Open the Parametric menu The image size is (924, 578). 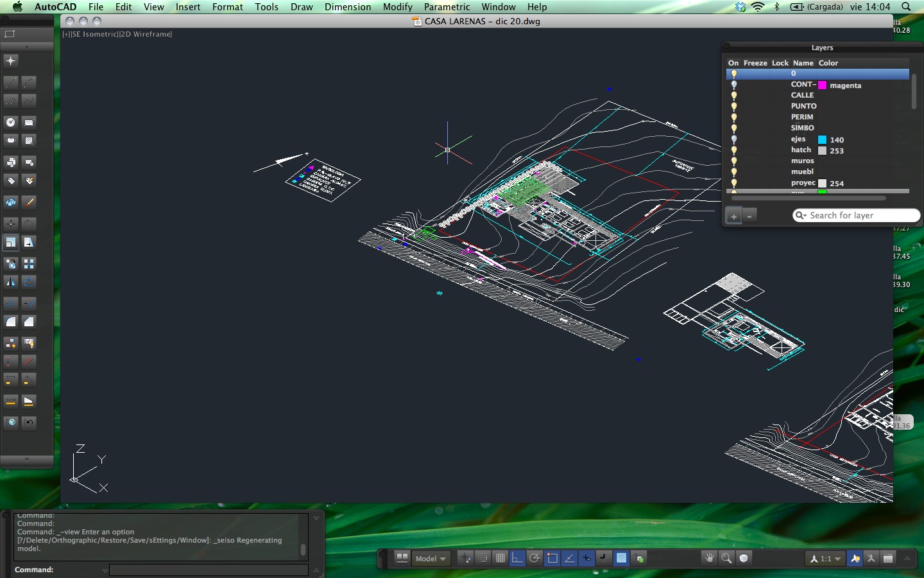click(x=447, y=7)
